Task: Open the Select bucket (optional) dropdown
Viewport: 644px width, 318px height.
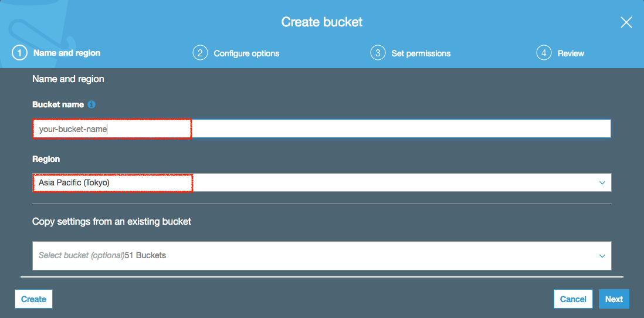Action: 321,256
